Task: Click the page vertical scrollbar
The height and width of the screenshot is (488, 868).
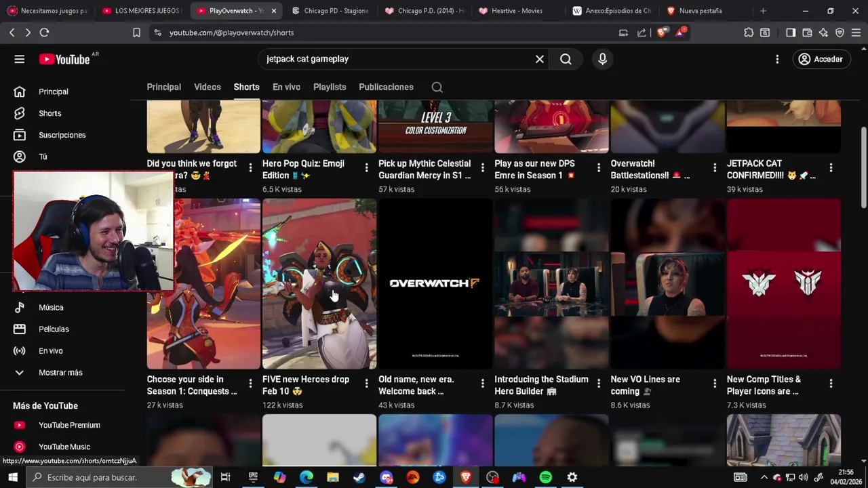Action: pyautogui.click(x=863, y=167)
